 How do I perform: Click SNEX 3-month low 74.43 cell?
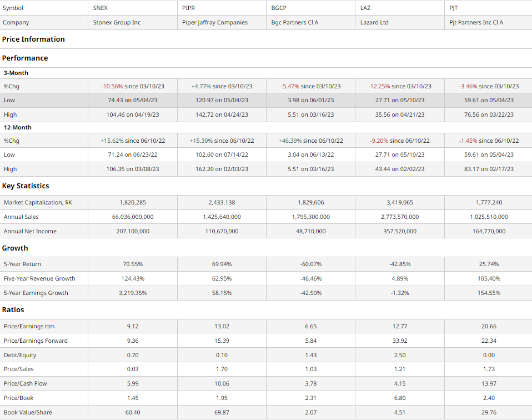coord(133,100)
